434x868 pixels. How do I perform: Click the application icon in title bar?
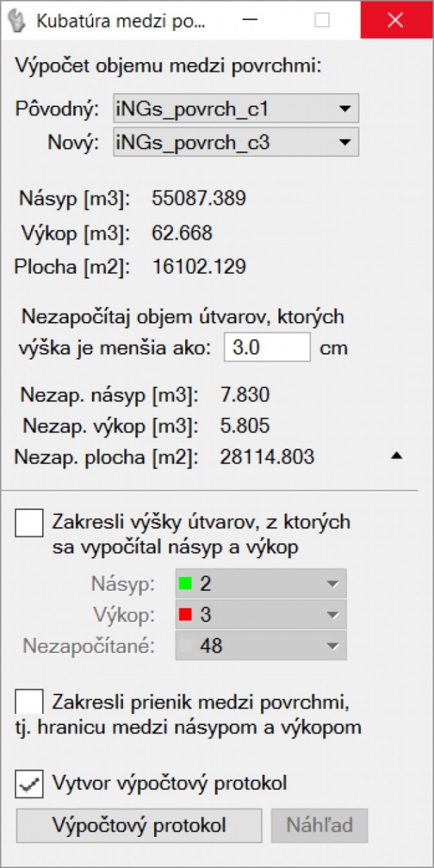[x=17, y=21]
